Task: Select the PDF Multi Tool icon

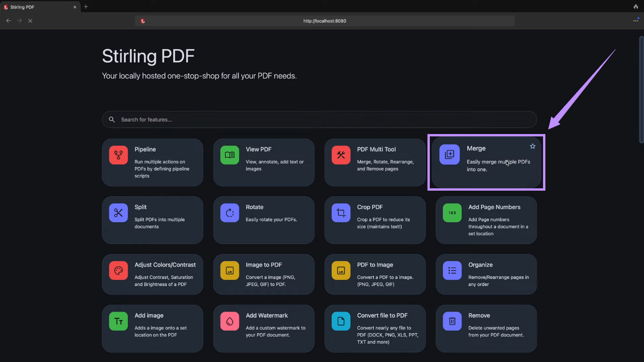Action: point(341,155)
